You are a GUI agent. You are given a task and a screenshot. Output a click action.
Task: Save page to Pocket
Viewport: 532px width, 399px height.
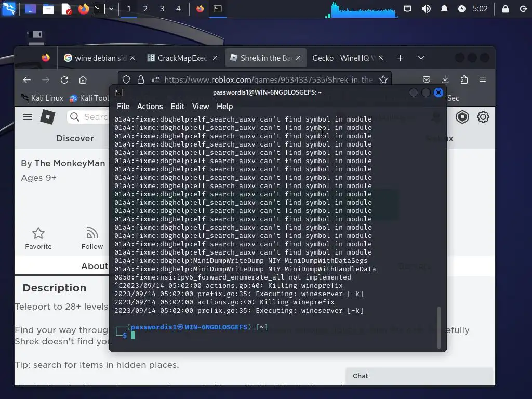[x=427, y=79]
